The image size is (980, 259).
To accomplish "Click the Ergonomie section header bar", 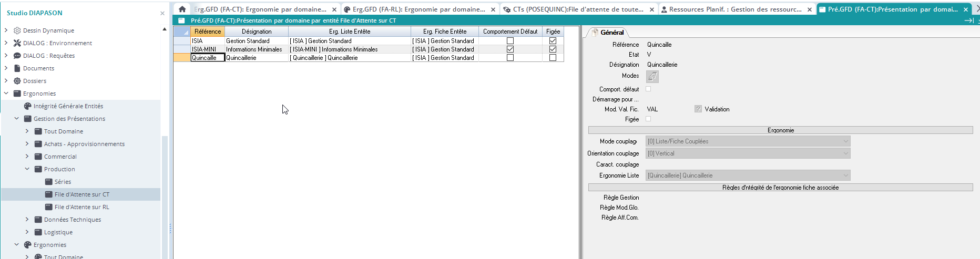I will (x=780, y=130).
